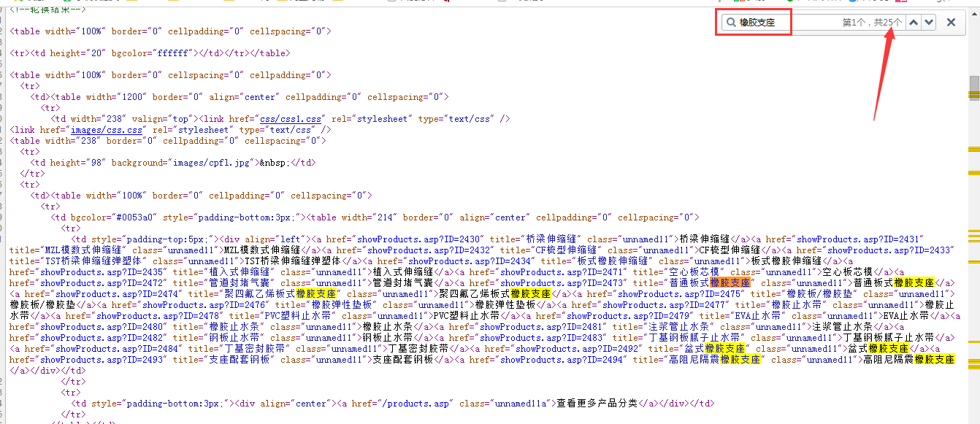
Task: Click the orange current-match highlight 橡胶支座
Action: tap(730, 283)
